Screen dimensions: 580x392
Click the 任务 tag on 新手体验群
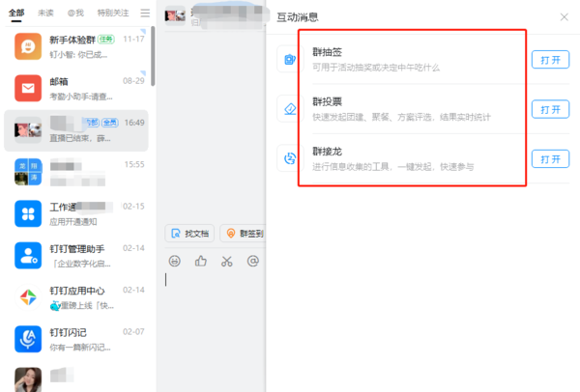pos(106,40)
